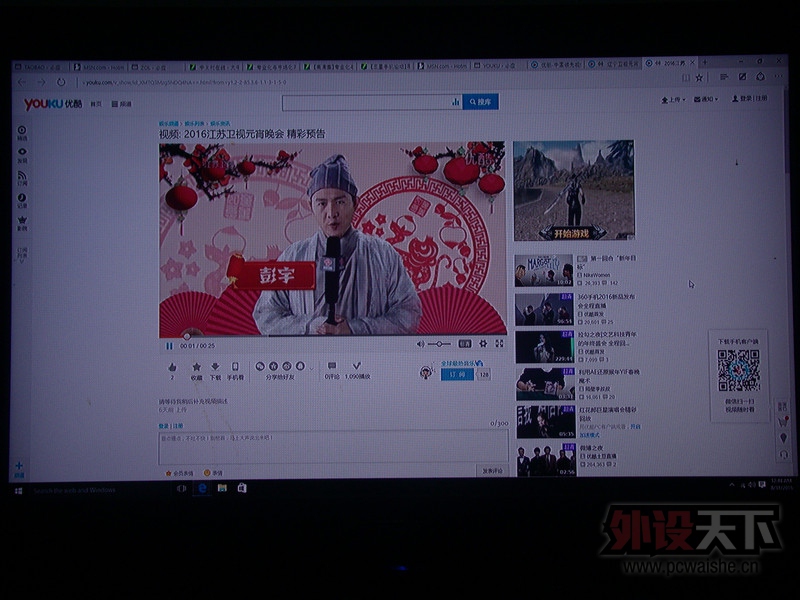
Task: Enter fullscreen mode in the player
Action: click(499, 343)
